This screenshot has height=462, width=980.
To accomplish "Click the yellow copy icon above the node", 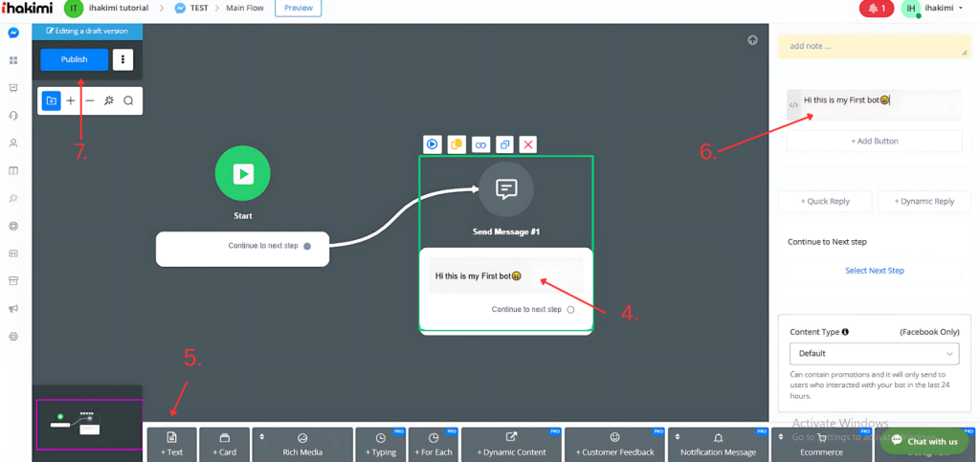I will (457, 144).
